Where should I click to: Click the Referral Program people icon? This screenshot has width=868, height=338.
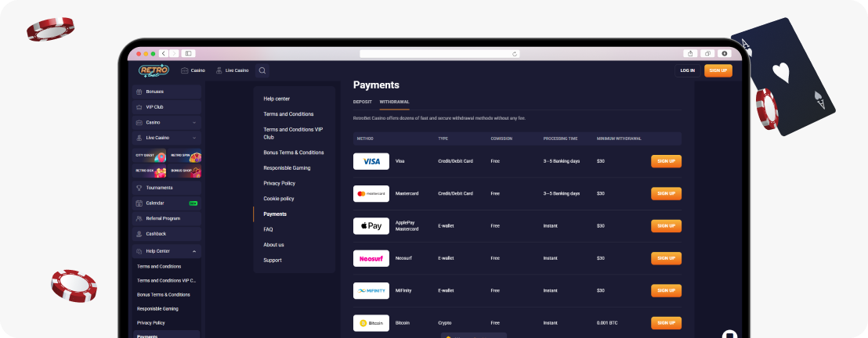139,218
